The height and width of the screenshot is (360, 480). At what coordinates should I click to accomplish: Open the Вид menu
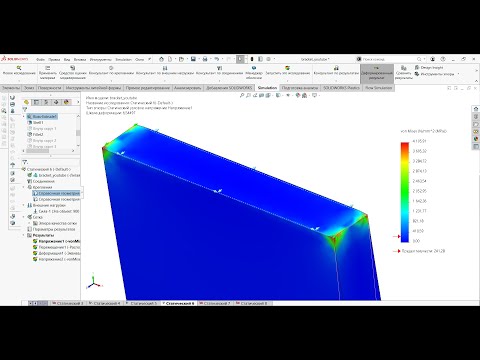67,59
